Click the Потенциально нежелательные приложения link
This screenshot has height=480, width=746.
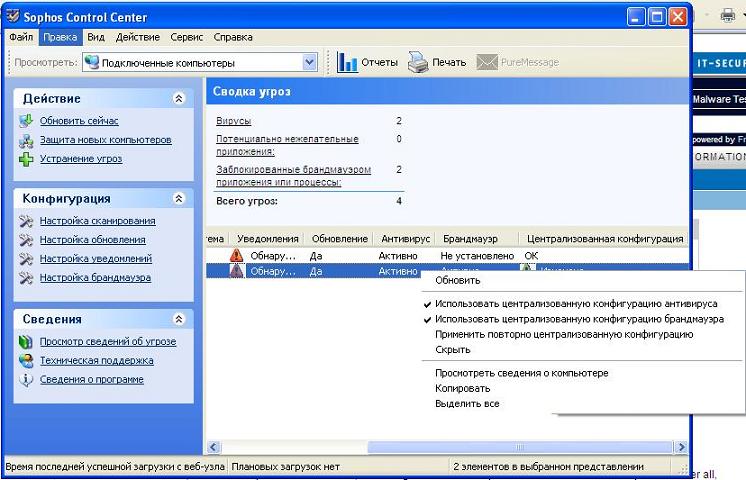coord(287,145)
